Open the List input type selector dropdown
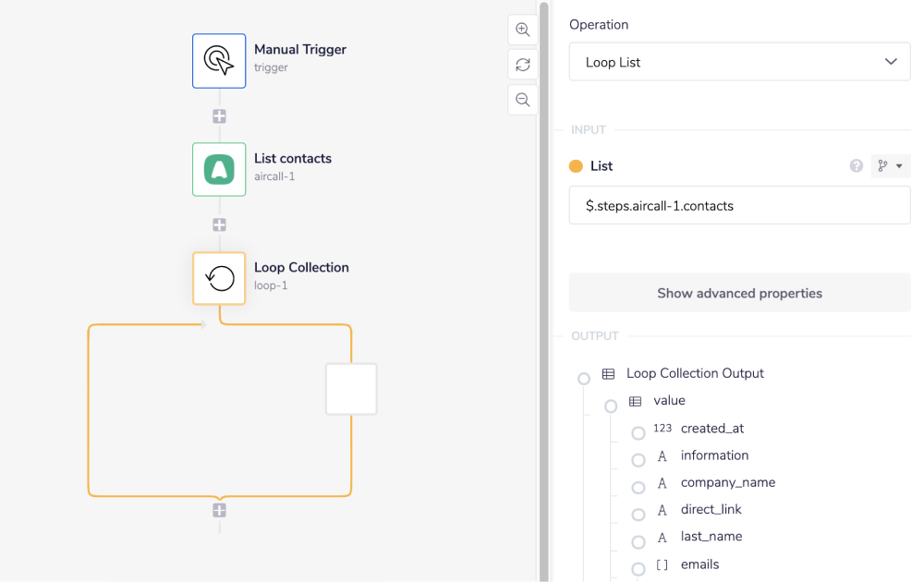This screenshot has width=924, height=582. [x=891, y=166]
